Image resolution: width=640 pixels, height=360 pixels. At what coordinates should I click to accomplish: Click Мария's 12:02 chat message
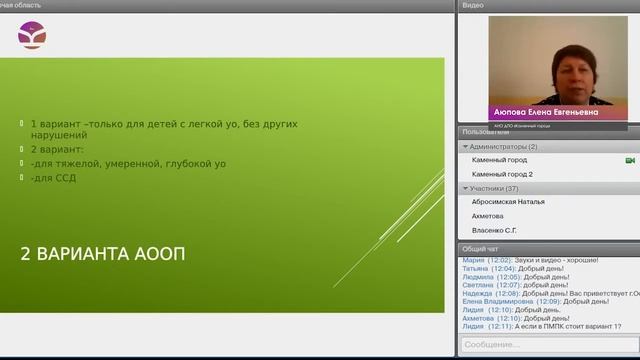(530, 260)
